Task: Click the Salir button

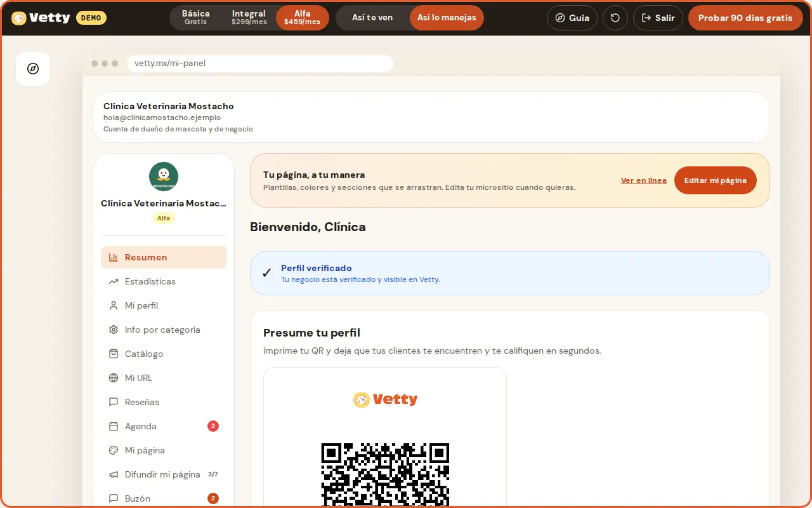Action: pyautogui.click(x=658, y=18)
